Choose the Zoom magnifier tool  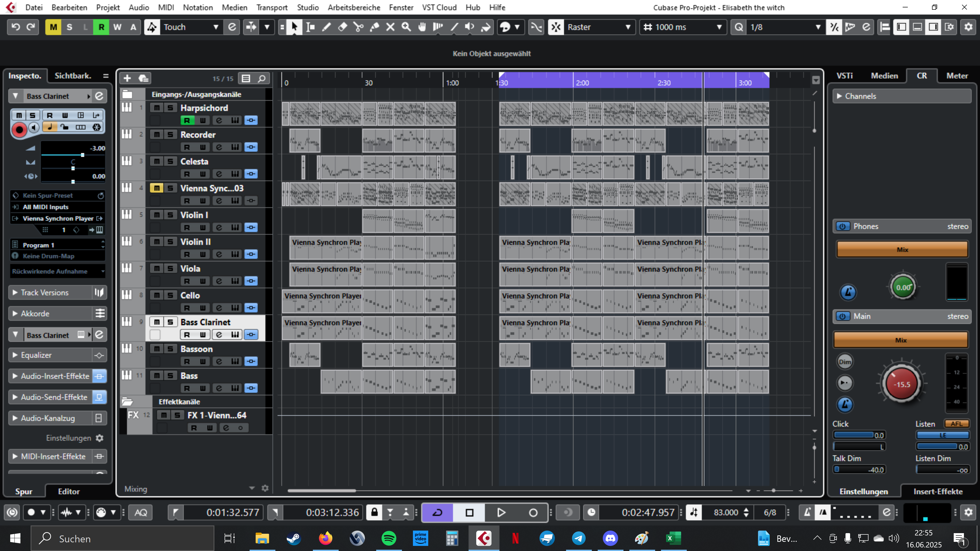[406, 27]
